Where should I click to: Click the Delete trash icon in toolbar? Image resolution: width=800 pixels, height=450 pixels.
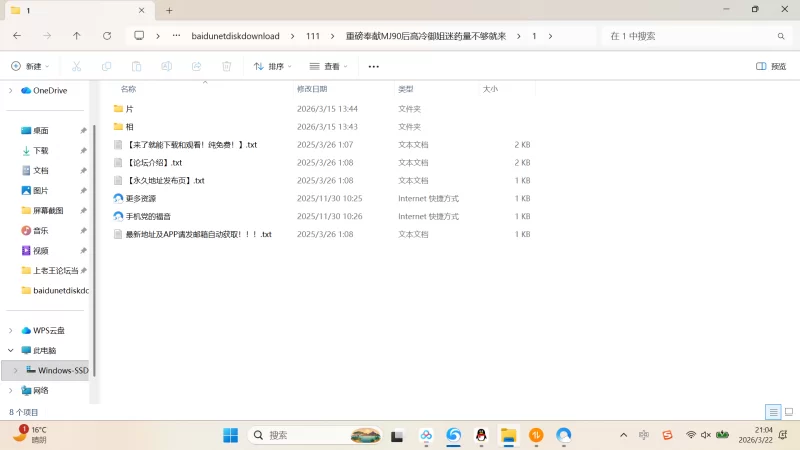[x=227, y=66]
